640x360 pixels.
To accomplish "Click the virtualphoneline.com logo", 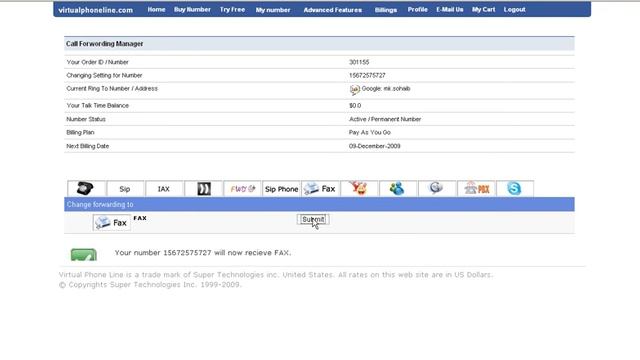I will click(x=96, y=10).
